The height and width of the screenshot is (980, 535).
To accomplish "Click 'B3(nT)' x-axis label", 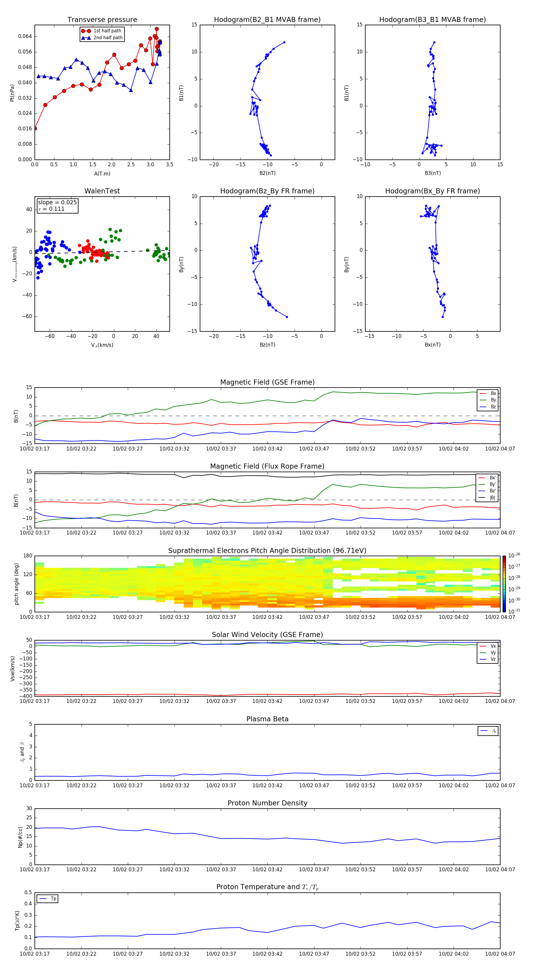I will (x=432, y=173).
